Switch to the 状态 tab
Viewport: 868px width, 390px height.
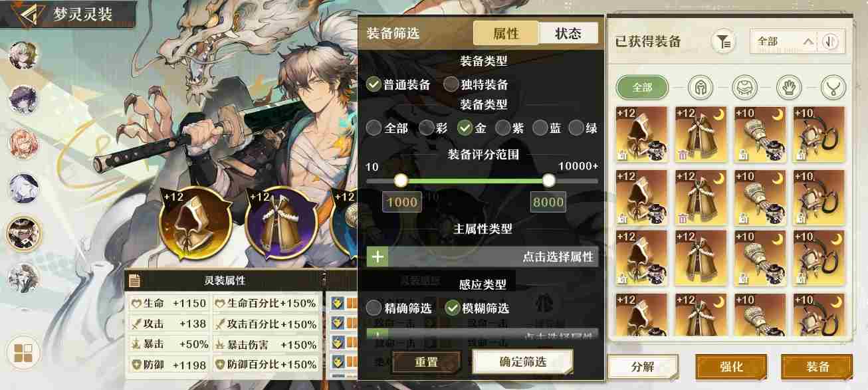click(568, 34)
